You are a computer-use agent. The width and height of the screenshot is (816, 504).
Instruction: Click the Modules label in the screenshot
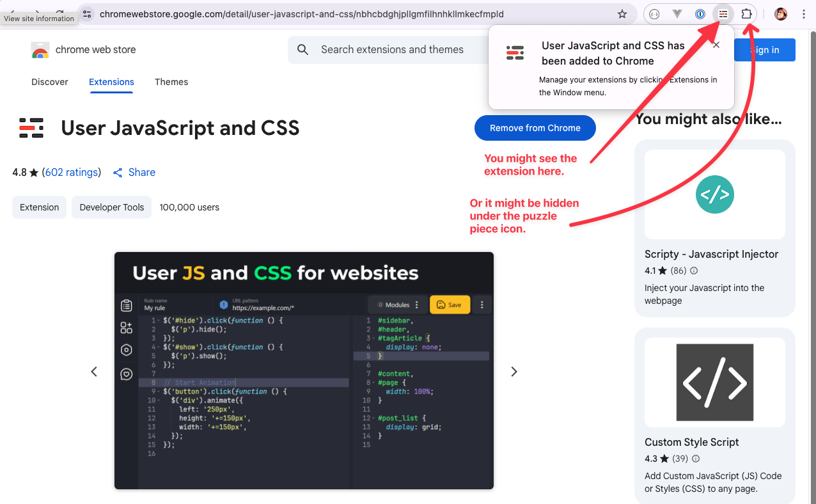pyautogui.click(x=397, y=305)
